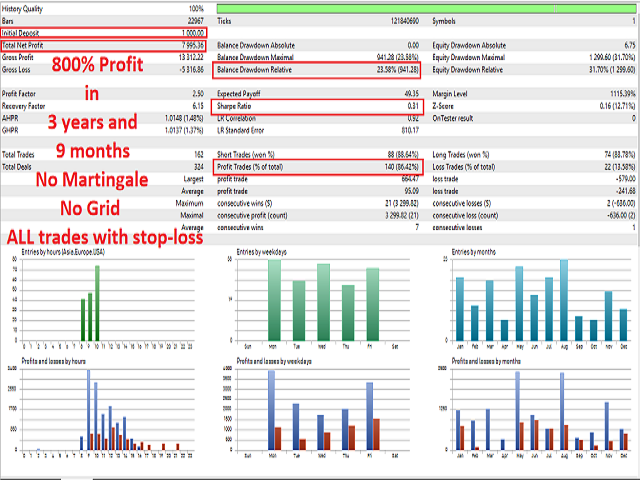Click the Profits and losses by hours chart
This screenshot has height=480, width=640.
click(105, 410)
